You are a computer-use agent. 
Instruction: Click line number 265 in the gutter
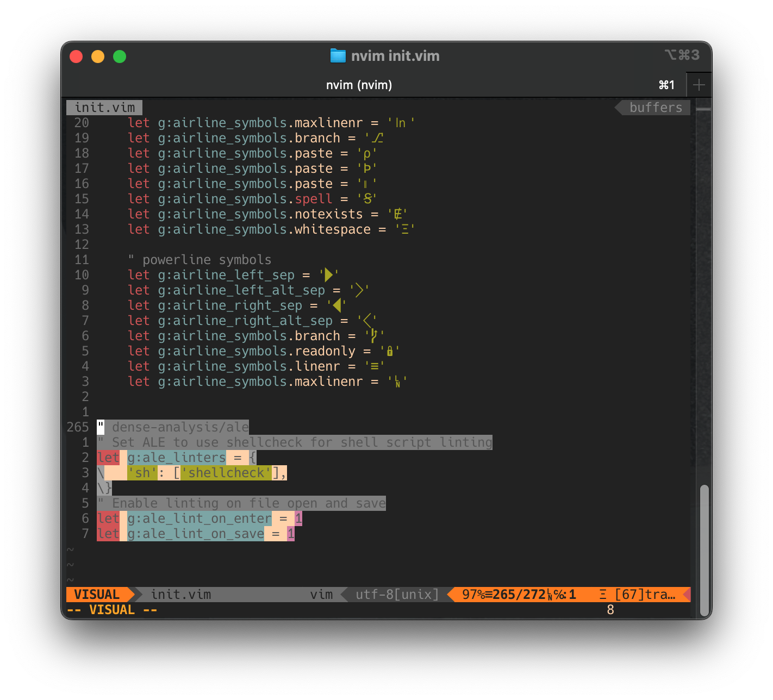78,427
